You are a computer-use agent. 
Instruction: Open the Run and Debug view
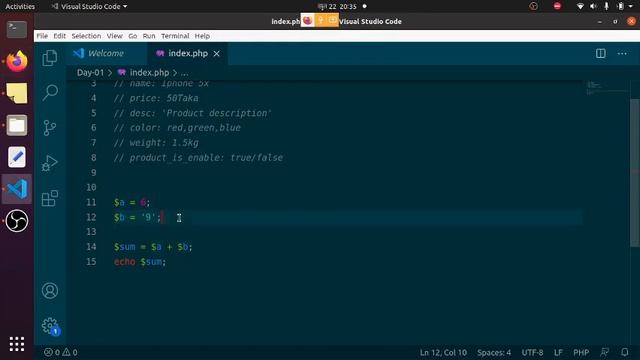50,163
